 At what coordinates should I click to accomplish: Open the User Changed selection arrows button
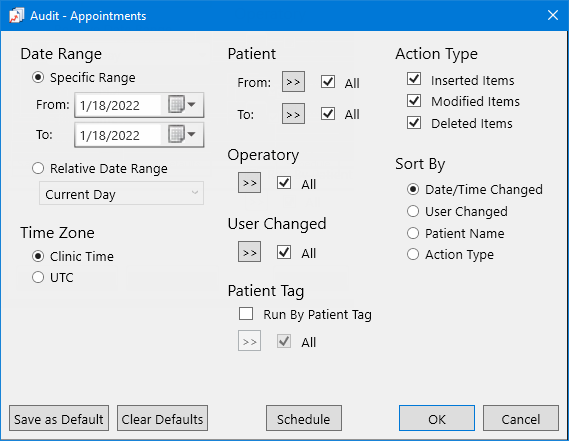[x=249, y=252]
